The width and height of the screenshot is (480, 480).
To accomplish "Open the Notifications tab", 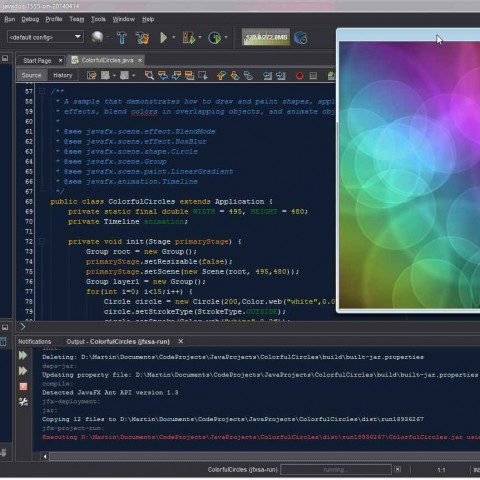I will point(35,342).
